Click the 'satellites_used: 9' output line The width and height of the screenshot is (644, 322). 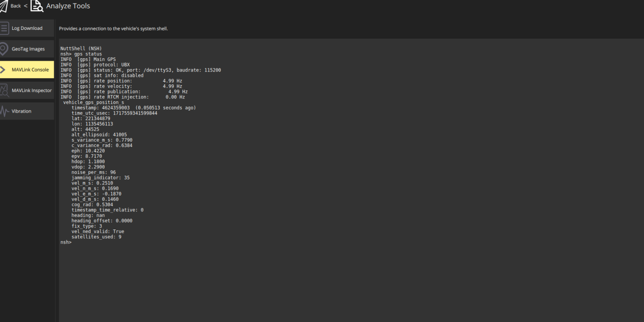[x=96, y=237]
